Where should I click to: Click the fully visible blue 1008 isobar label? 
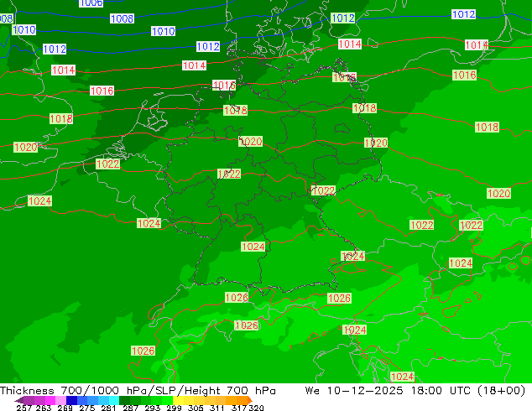point(123,18)
